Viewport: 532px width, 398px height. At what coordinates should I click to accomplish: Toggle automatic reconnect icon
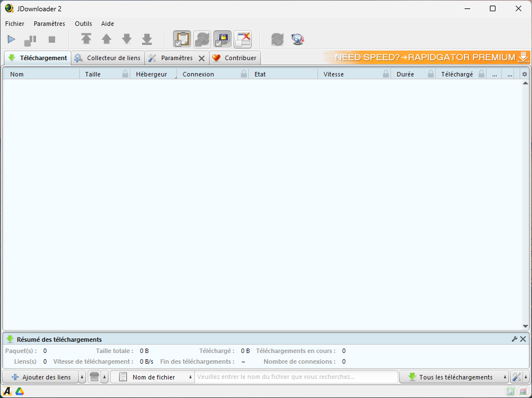202,39
